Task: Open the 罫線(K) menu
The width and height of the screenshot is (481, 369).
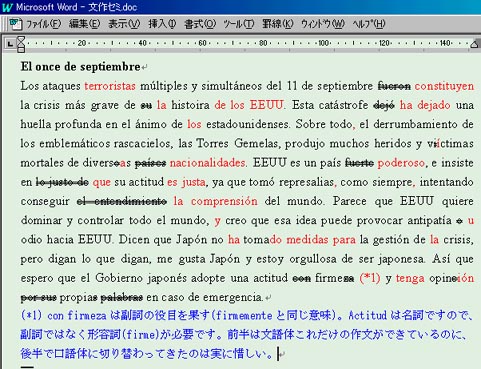Action: pyautogui.click(x=277, y=24)
